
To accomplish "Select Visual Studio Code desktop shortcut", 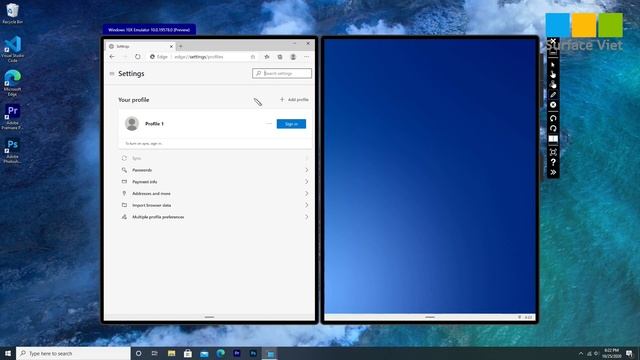I will pos(13,49).
